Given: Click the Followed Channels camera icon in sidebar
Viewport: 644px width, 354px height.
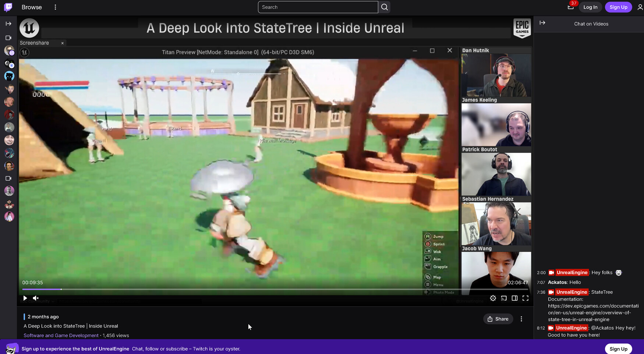Looking at the screenshot, I should [x=8, y=38].
